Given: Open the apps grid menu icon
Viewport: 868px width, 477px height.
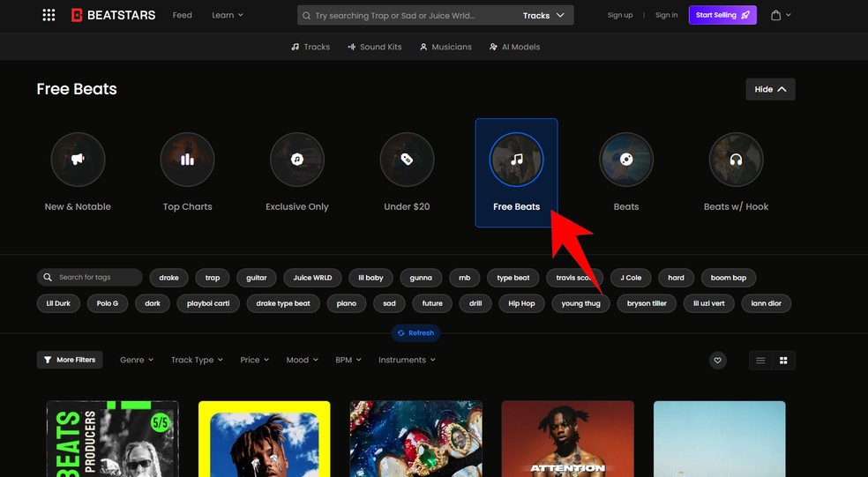Looking at the screenshot, I should tap(49, 15).
